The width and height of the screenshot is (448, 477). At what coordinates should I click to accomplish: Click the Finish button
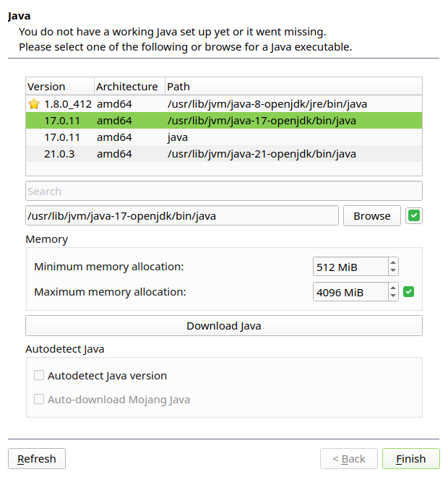410,459
